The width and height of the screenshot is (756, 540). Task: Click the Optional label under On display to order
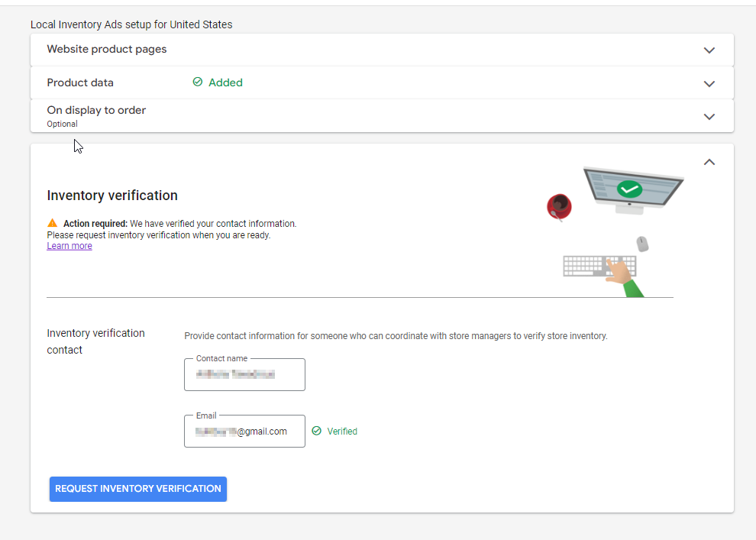tap(61, 123)
